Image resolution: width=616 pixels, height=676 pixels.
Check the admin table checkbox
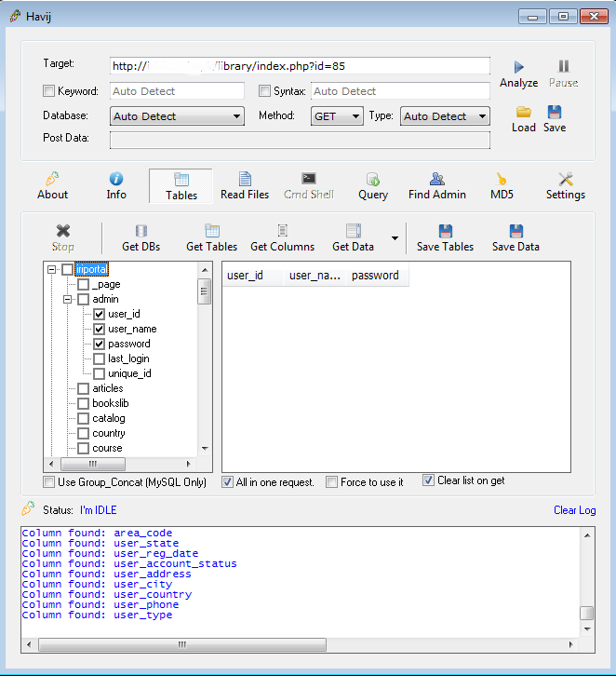click(84, 299)
